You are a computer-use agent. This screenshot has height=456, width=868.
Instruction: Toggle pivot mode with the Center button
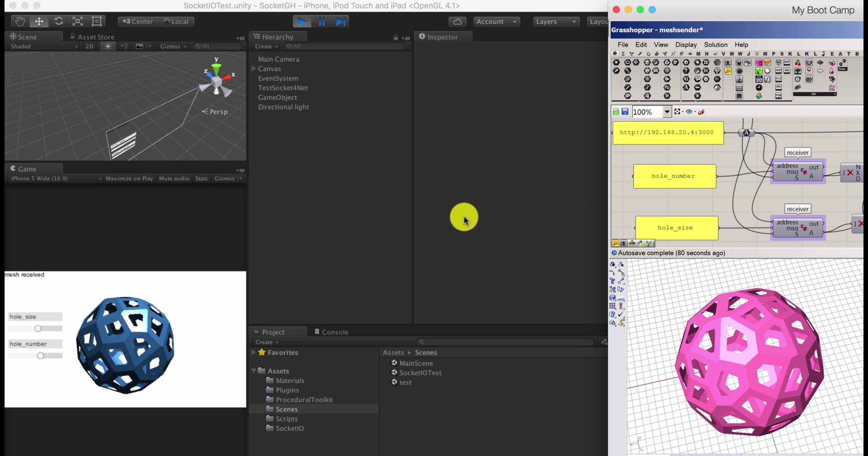pos(138,22)
